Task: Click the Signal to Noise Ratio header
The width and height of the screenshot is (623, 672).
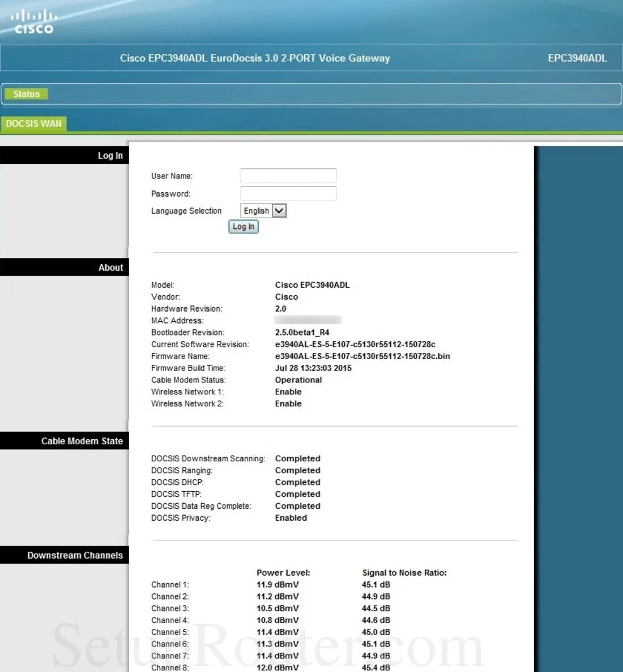Action: [x=404, y=573]
